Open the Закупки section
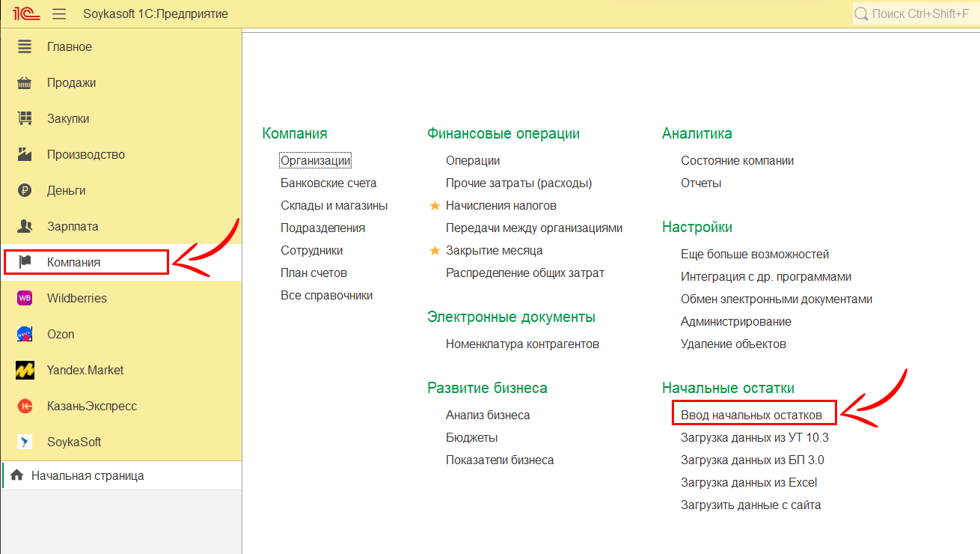This screenshot has width=980, height=554. click(x=120, y=118)
